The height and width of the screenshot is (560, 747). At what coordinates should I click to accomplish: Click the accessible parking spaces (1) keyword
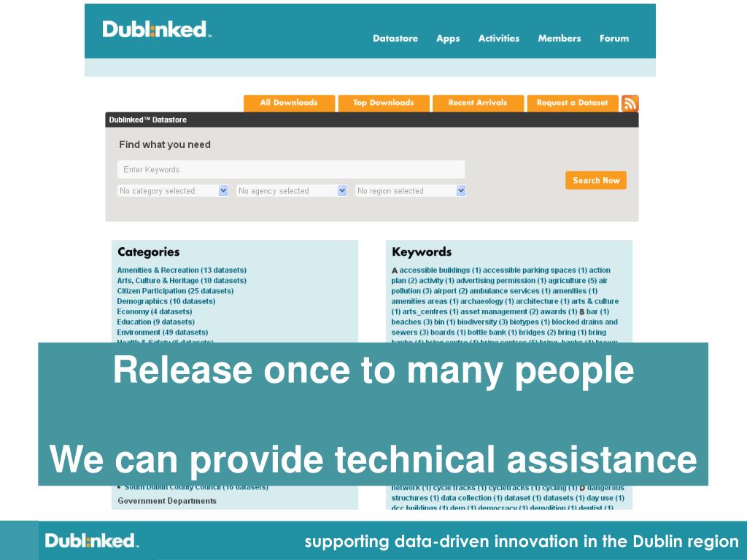pos(535,270)
